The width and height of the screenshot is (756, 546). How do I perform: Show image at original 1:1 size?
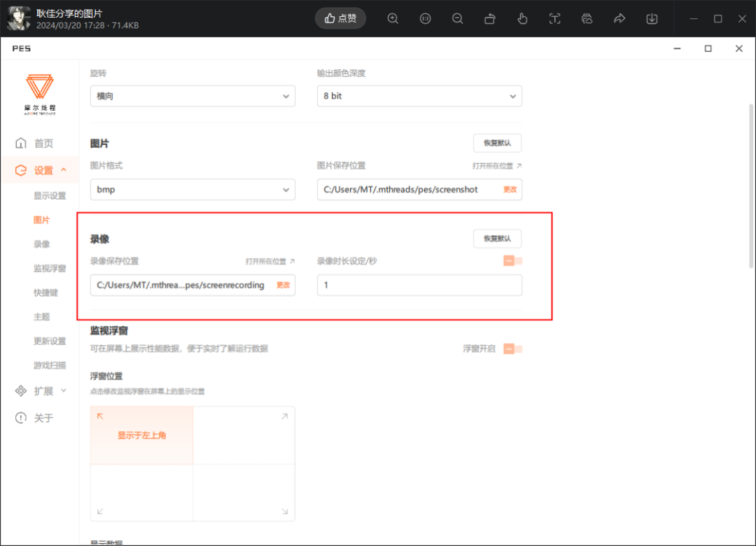pyautogui.click(x=425, y=19)
